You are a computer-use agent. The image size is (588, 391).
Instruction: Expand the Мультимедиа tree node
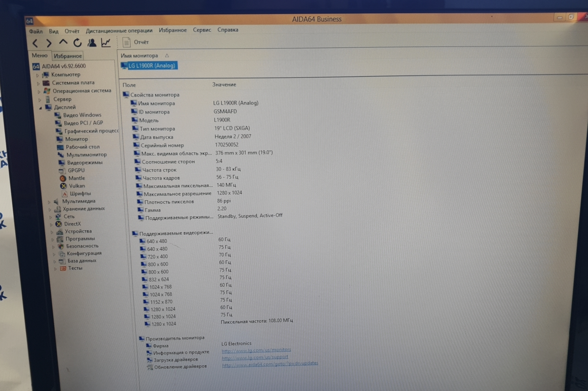(49, 202)
